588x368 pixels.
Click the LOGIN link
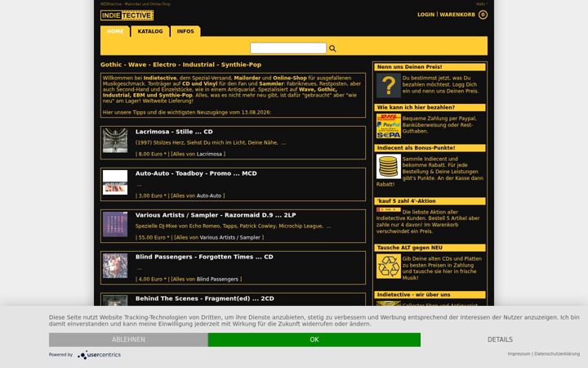coord(426,15)
